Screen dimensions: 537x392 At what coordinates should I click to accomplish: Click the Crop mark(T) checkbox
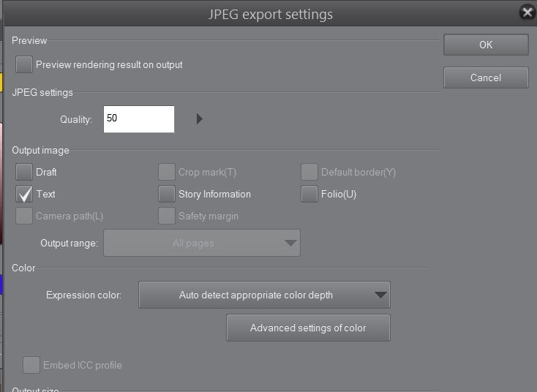point(167,173)
